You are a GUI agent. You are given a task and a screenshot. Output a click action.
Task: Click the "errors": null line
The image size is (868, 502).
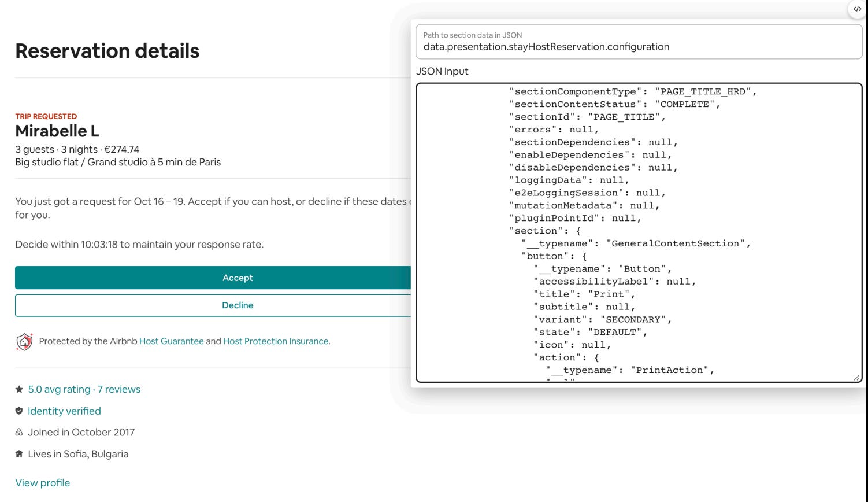(x=554, y=130)
